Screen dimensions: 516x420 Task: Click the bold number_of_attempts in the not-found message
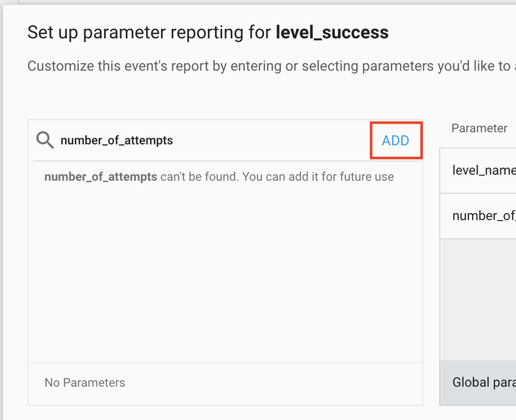(x=100, y=177)
